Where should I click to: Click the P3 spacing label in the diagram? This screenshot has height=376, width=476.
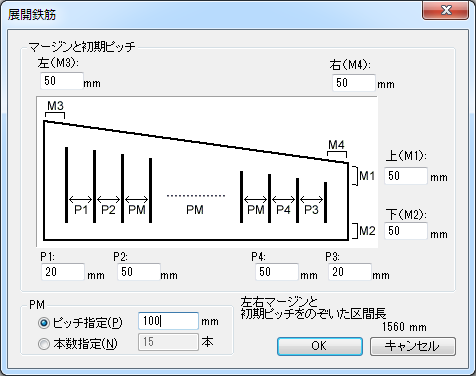pos(311,210)
